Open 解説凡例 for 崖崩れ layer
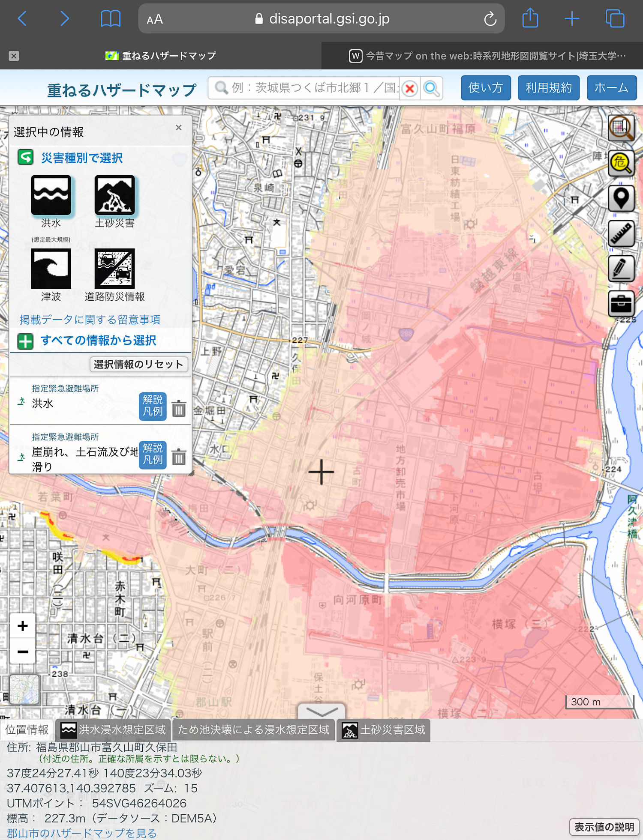 (153, 454)
